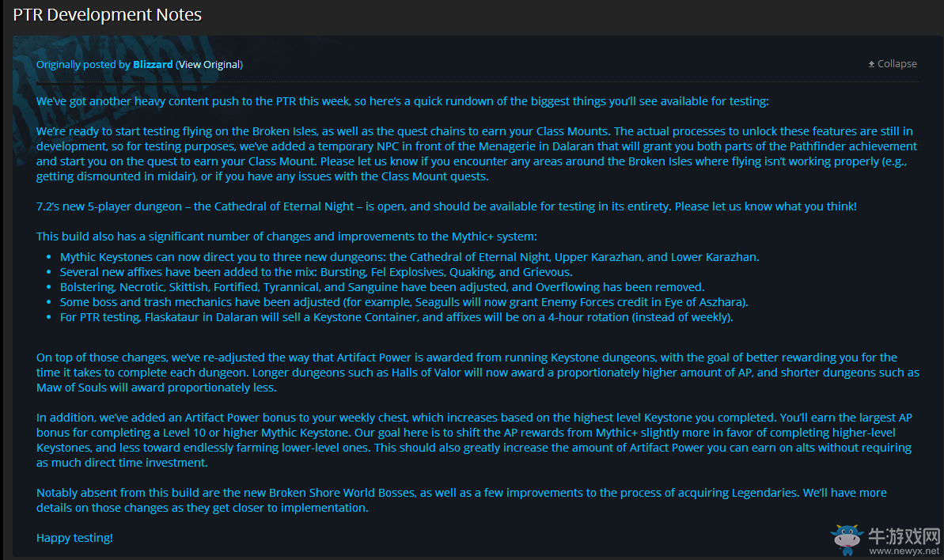The height and width of the screenshot is (560, 944).
Task: Click the paragraph about Broken Shore World Bosses
Action: coord(461,500)
